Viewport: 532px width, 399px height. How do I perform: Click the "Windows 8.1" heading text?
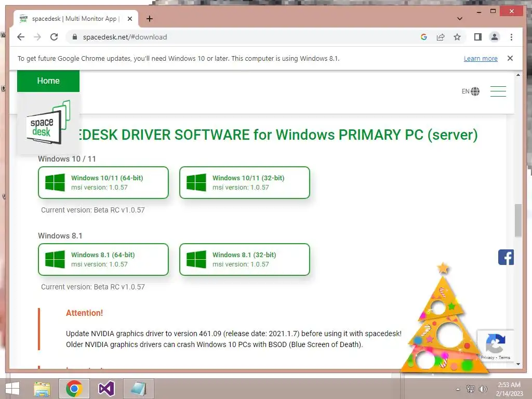60,236
